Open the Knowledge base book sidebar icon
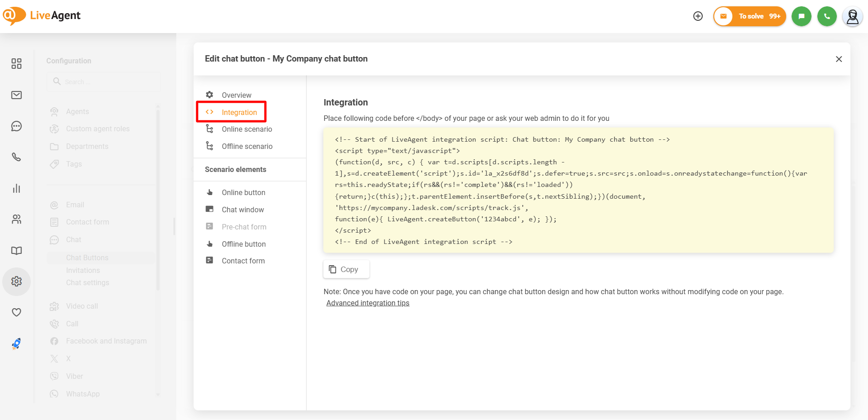 (x=16, y=251)
